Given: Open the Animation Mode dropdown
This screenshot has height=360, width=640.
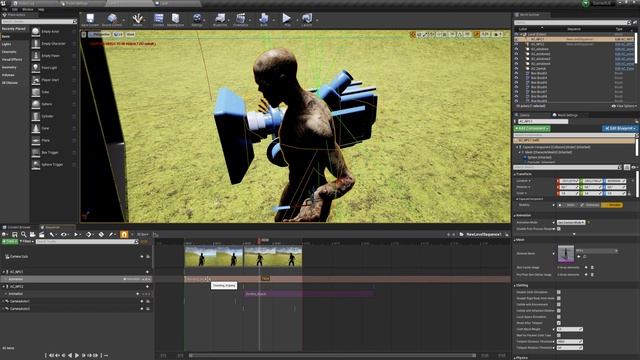Looking at the screenshot, I should point(571,222).
